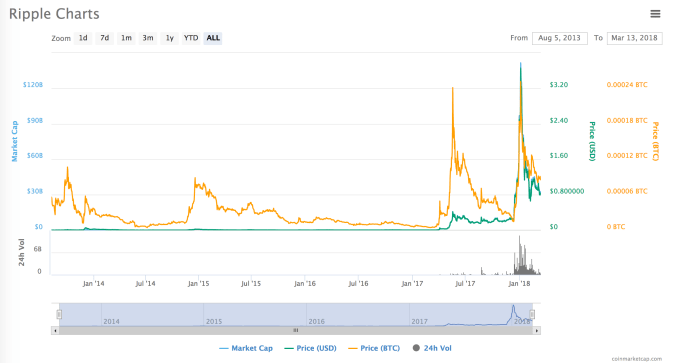This screenshot has width=680, height=363.
Task: Click the $120B market cap axis label
Action: pyautogui.click(x=33, y=85)
